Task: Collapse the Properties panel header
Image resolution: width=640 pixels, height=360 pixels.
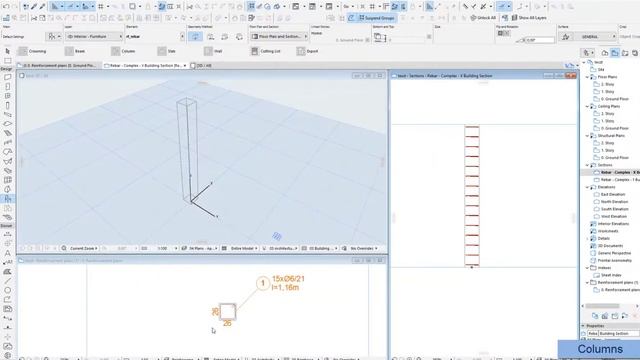Action: 583,326
